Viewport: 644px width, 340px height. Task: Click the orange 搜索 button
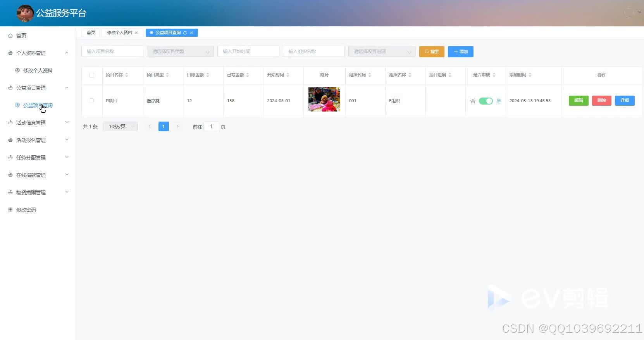pos(432,52)
